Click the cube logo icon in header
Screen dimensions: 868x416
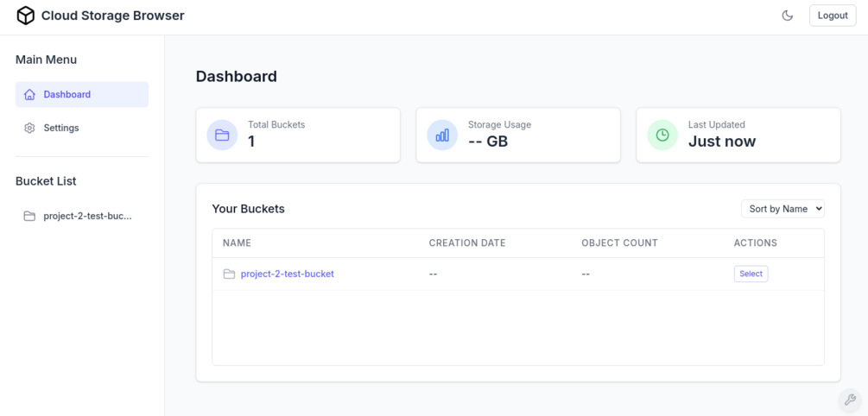click(x=26, y=16)
